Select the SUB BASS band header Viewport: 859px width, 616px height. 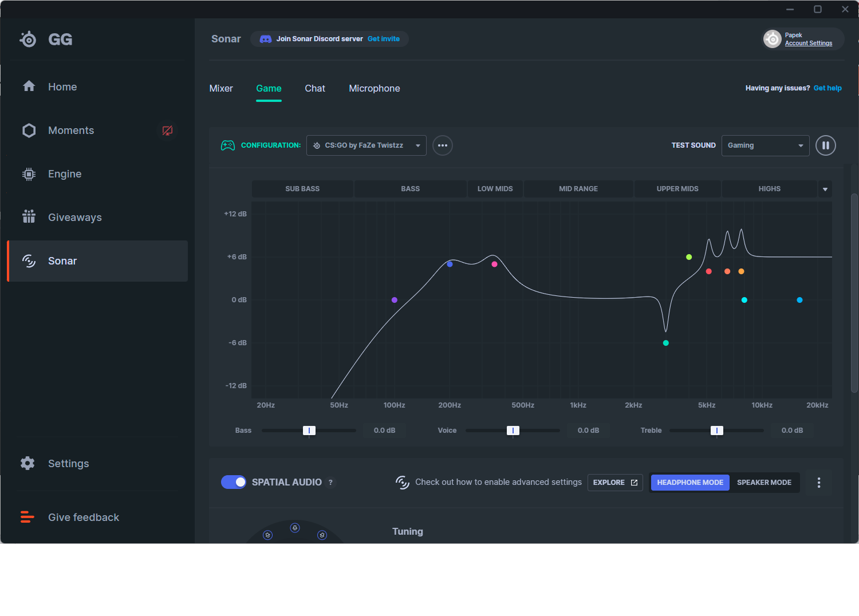tap(302, 189)
